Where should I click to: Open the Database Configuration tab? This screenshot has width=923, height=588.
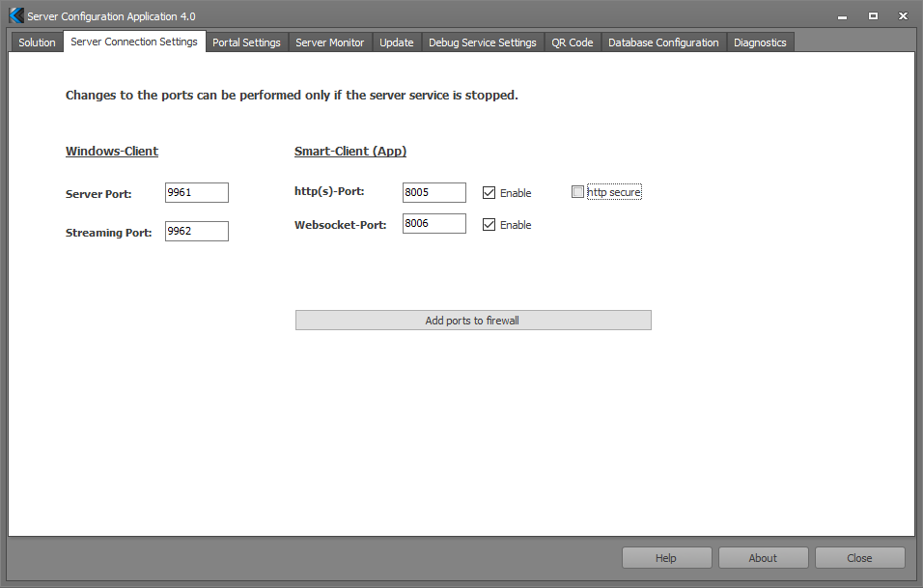tap(663, 42)
